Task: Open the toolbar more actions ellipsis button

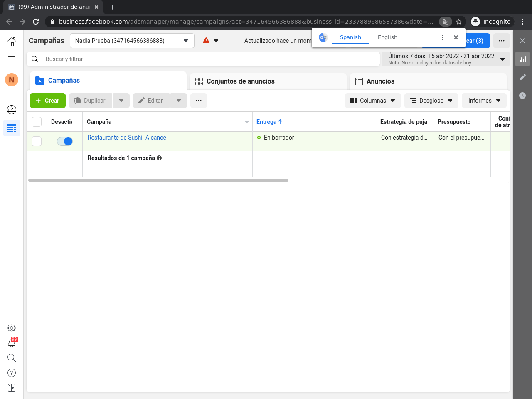Action: point(199,101)
